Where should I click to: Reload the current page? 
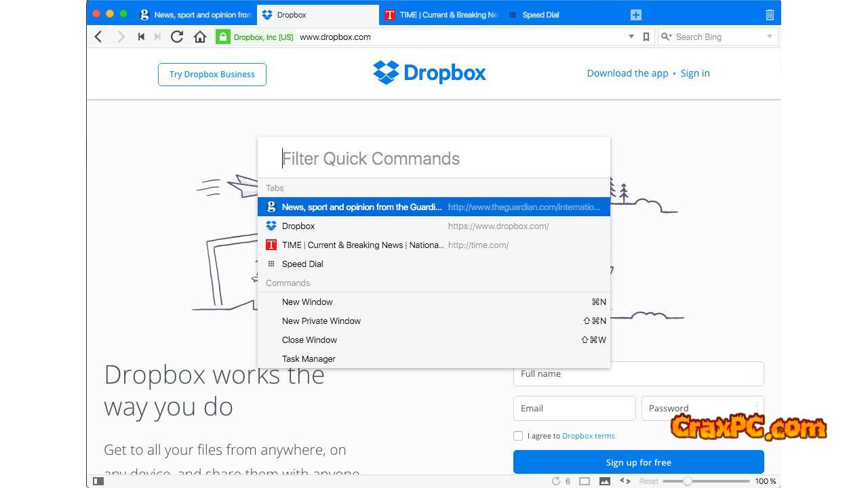point(177,37)
